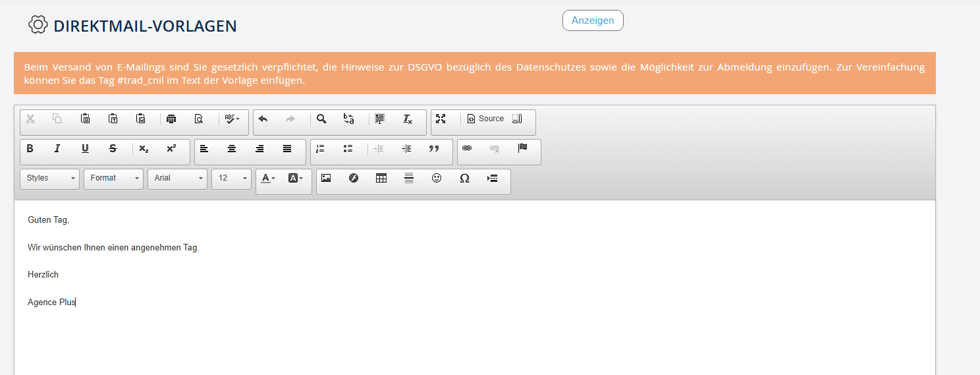Maximize the editor area

[441, 119]
